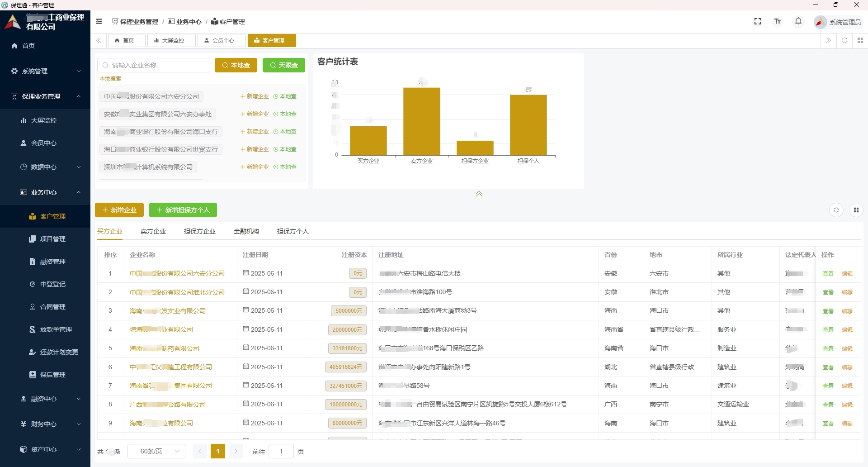Select the 担保方个人 tab
This screenshot has height=467, width=868.
[x=292, y=231]
